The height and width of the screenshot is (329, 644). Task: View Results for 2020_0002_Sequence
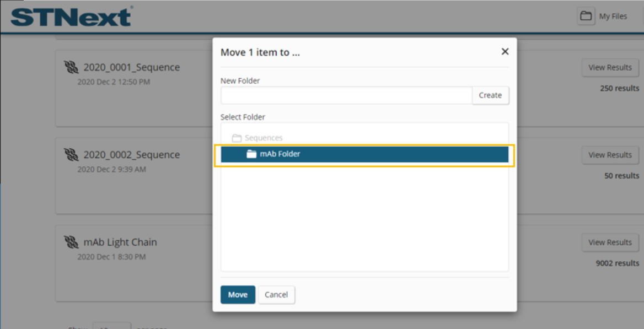pos(610,155)
